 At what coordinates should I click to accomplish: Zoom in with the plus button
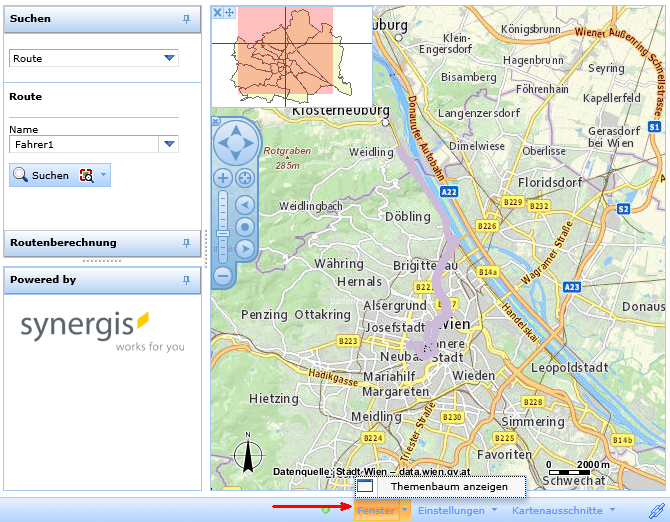223,178
